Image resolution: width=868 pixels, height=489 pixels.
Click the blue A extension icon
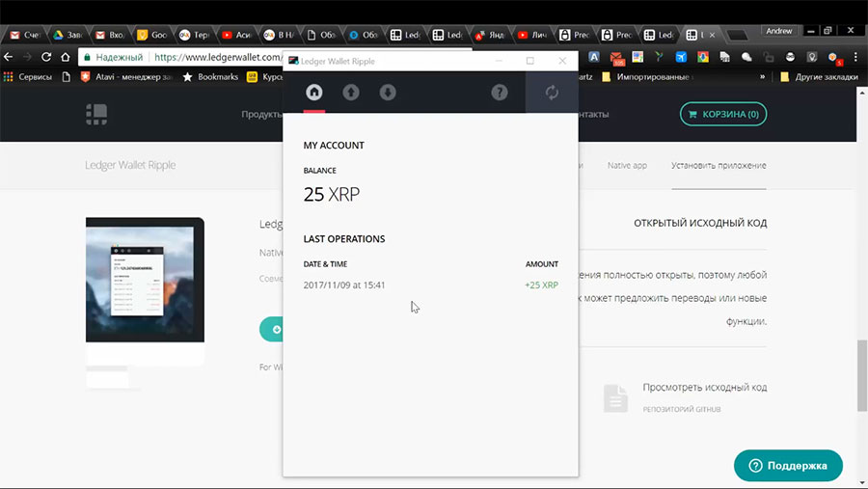(594, 57)
